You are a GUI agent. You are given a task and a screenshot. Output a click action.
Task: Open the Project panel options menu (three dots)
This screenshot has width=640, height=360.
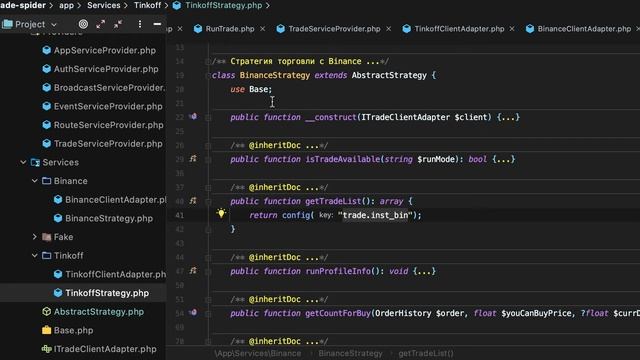pyautogui.click(x=140, y=24)
